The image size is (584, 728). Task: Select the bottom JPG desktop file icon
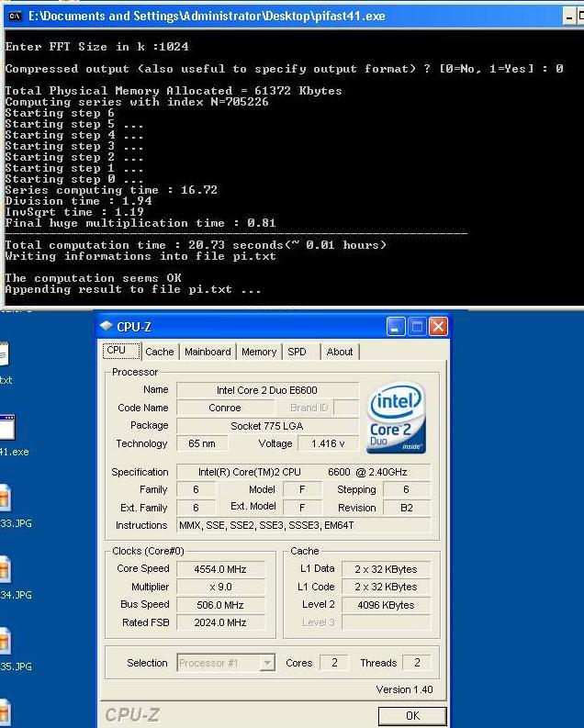5,712
